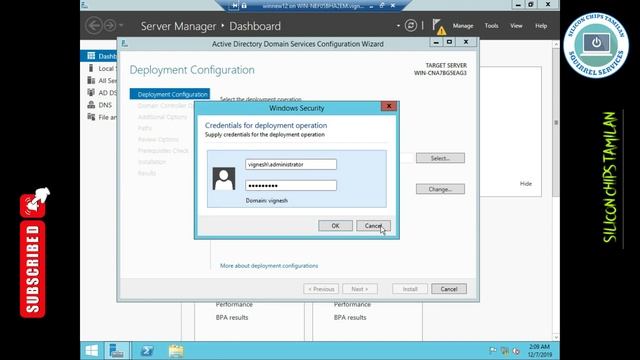Click the pin icon in VM connection bar
Viewport: 640px width, 360px height.
235,5
